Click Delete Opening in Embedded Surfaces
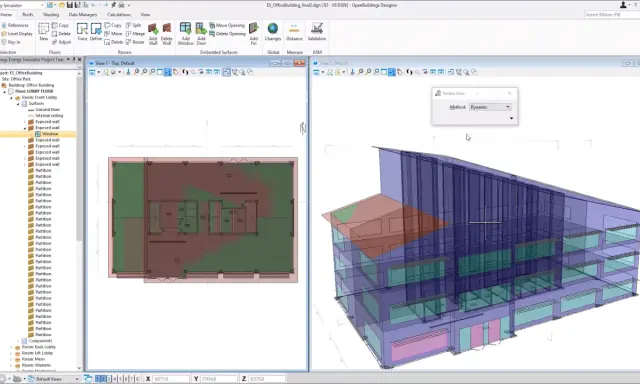Viewport: 640px width, 384px height. [x=227, y=33]
